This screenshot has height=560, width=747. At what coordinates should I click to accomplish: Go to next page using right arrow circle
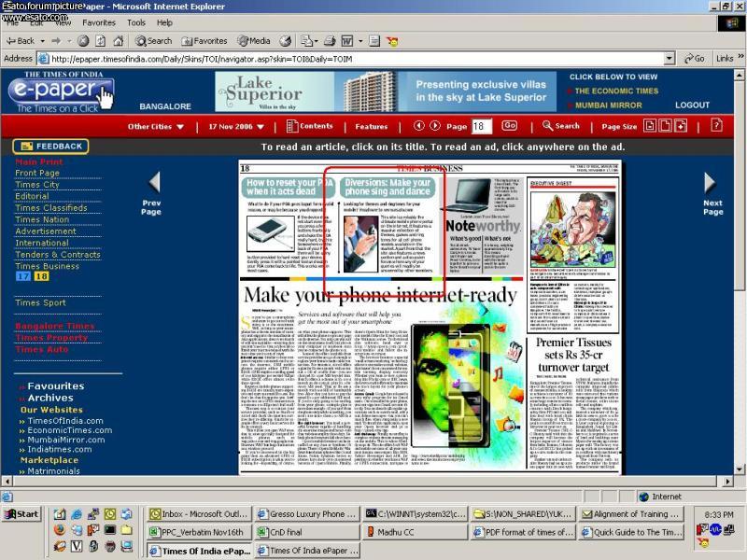pos(435,126)
